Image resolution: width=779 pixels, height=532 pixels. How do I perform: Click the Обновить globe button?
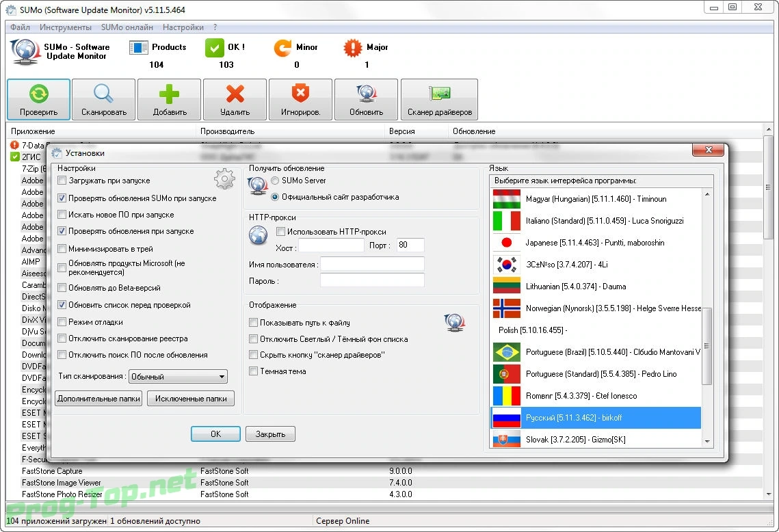pyautogui.click(x=366, y=99)
